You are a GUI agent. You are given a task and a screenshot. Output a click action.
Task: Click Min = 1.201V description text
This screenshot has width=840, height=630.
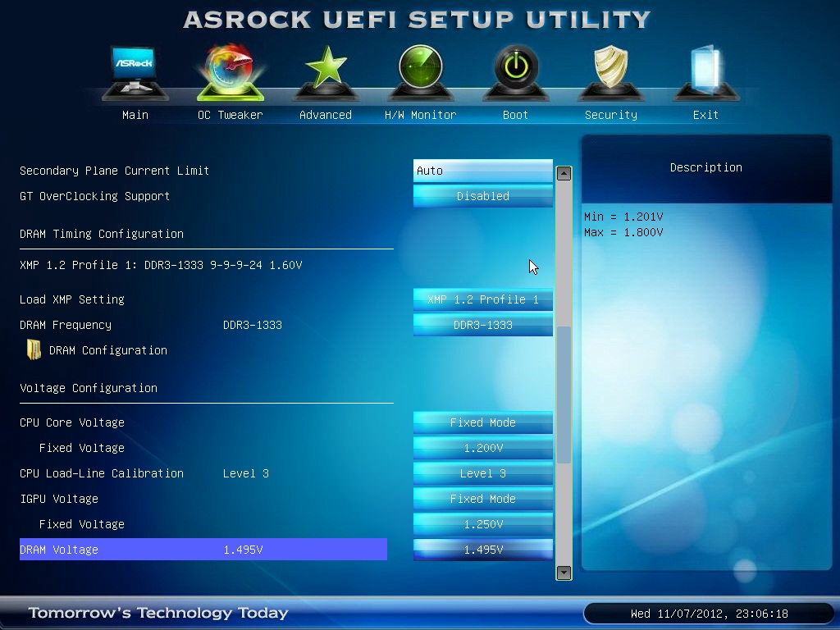[x=623, y=217]
